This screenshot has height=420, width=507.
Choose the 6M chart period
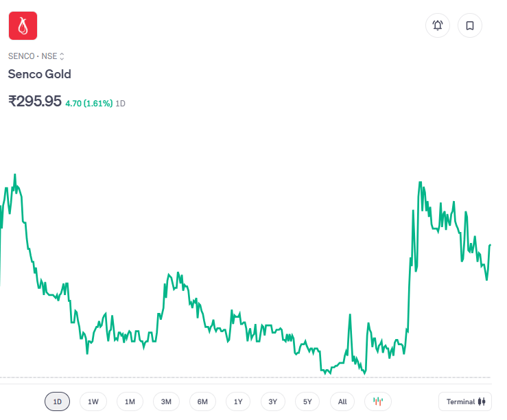point(202,401)
